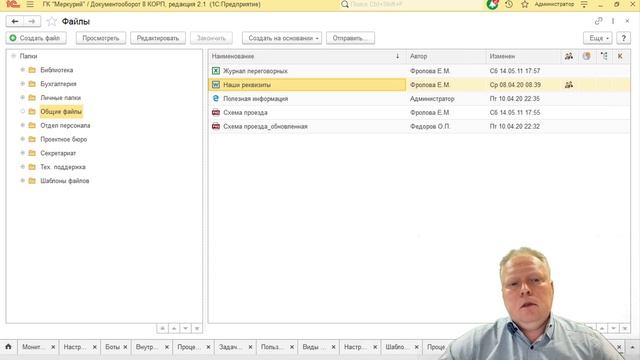
Task: Jump to first item in folder list
Action: pos(162,328)
